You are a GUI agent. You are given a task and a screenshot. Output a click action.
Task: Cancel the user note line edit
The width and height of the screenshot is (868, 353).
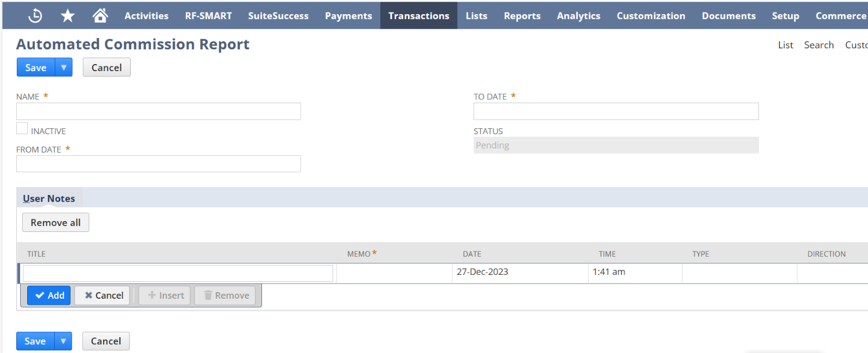(103, 295)
